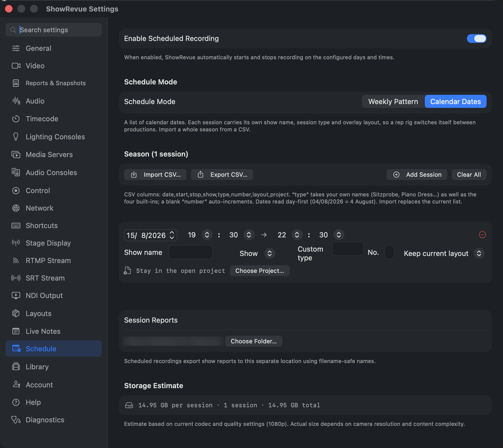Open Live Notes via its icon
The height and width of the screenshot is (448, 503).
(16, 331)
